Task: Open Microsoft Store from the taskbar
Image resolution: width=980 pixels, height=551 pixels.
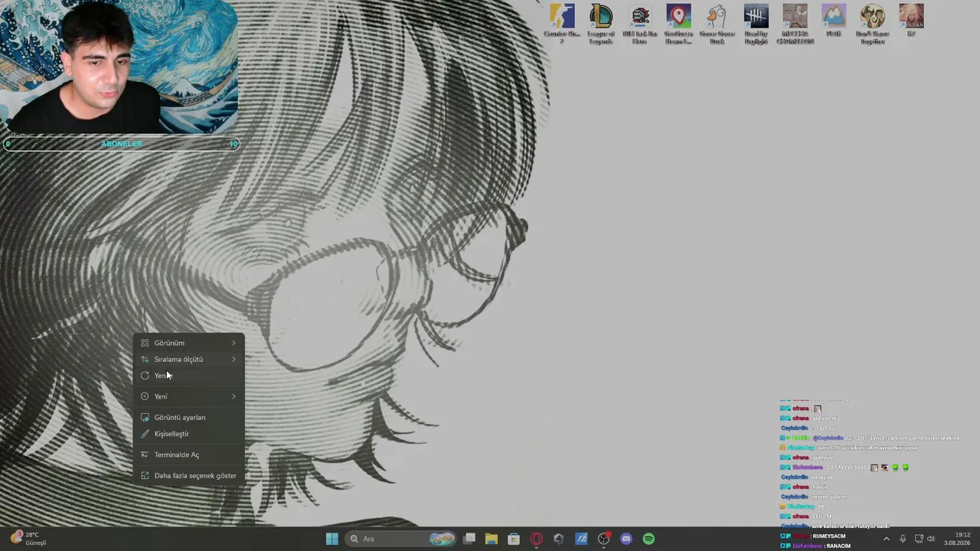Action: [x=514, y=539]
